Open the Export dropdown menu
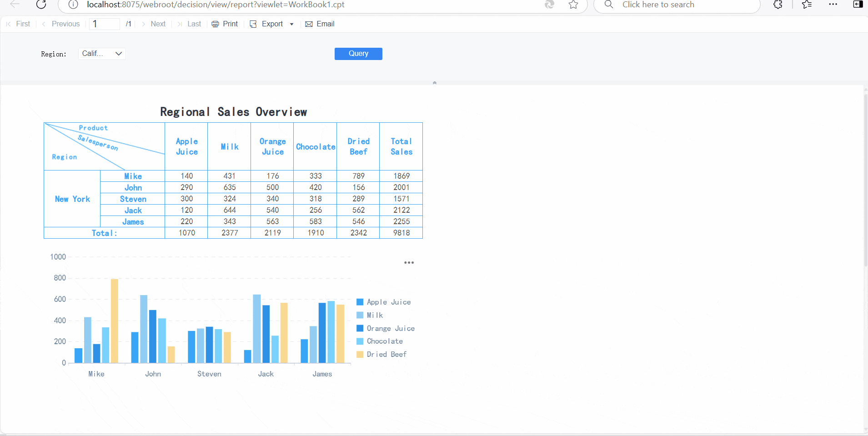 click(272, 24)
